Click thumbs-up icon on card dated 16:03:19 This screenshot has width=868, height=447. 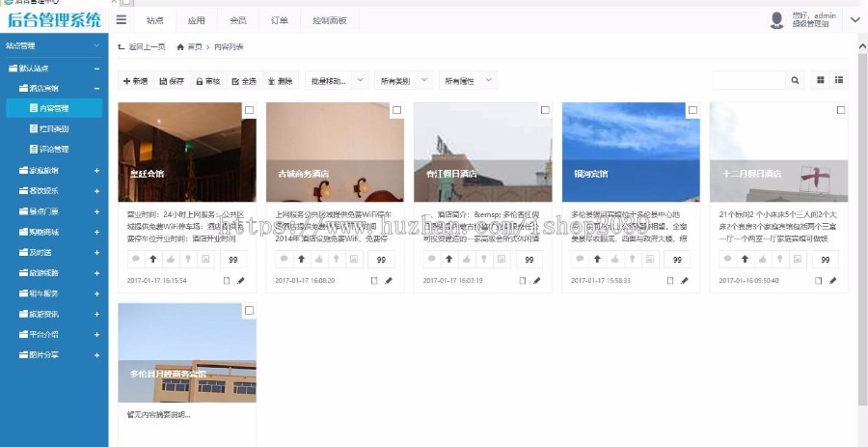coord(467,259)
